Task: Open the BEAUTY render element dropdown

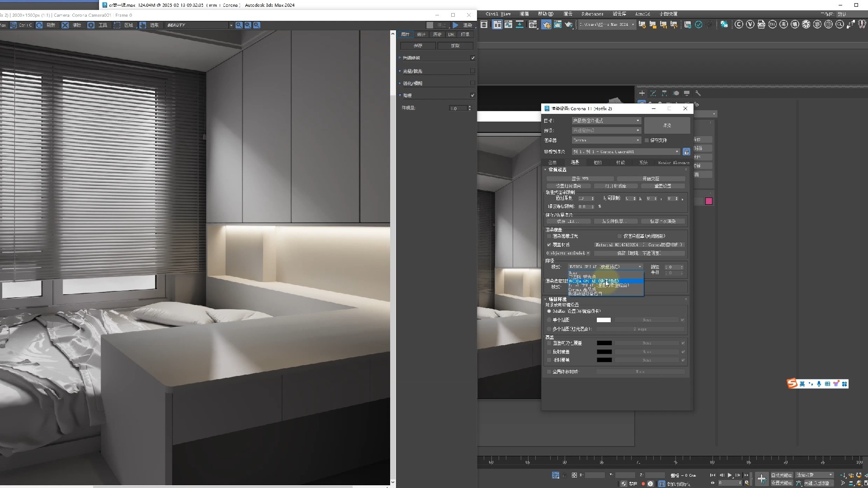Action: point(231,25)
